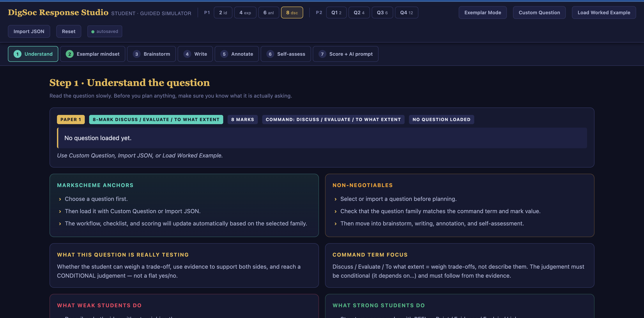Click the teal 8-MARK DISCUSS / EVALUATE badge
Screen dimensions: 644x318
(x=156, y=120)
